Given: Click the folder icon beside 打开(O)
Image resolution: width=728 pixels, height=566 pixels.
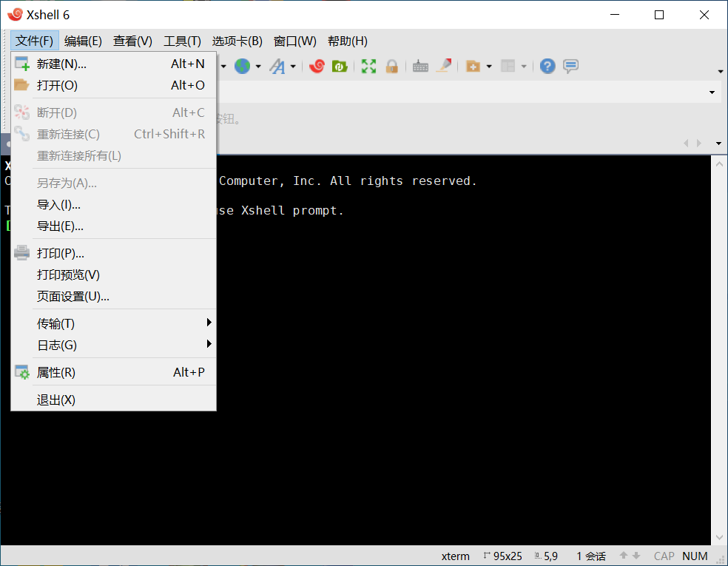Looking at the screenshot, I should click(21, 85).
